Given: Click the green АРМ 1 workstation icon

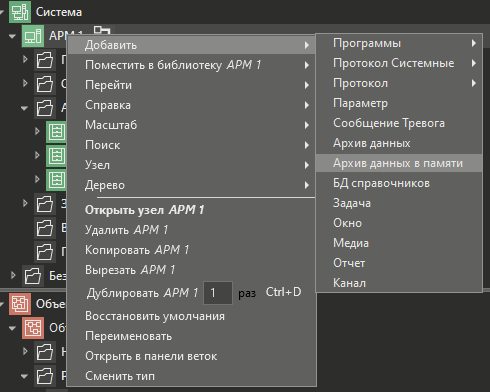Looking at the screenshot, I should click(x=33, y=36).
